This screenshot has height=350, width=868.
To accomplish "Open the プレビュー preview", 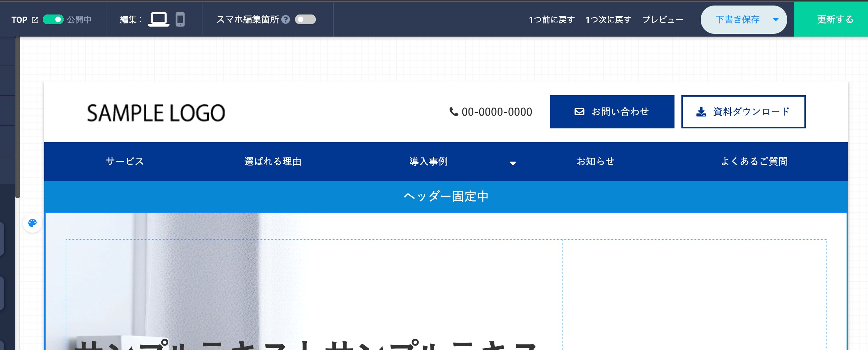I will click(663, 20).
